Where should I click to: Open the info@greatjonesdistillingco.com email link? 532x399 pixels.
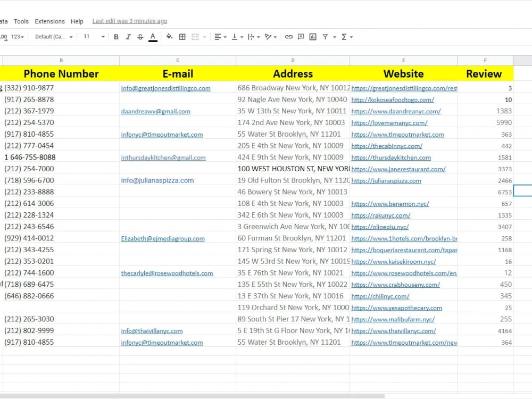pos(165,88)
